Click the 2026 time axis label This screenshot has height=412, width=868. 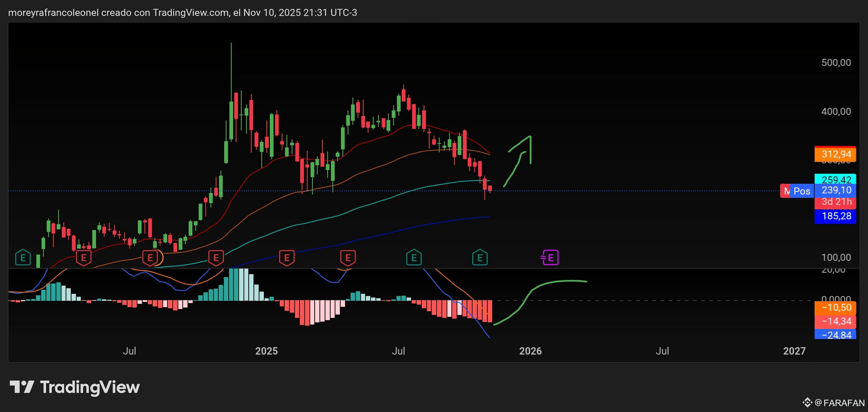(x=530, y=351)
